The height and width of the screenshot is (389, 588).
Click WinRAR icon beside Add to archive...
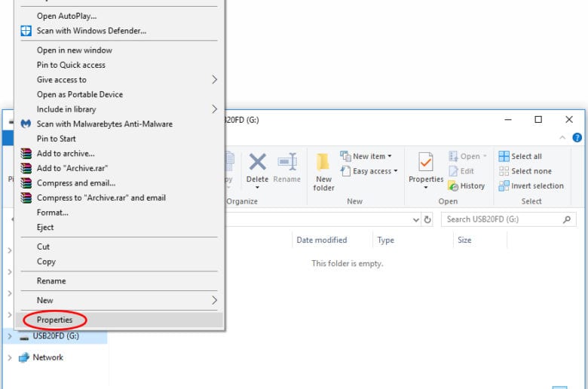[x=26, y=154]
